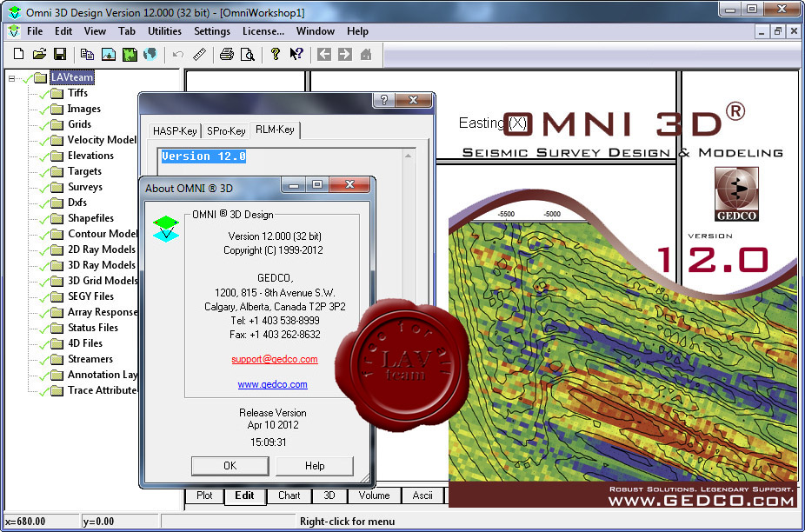Image resolution: width=805 pixels, height=532 pixels.
Task: Click the globe toolbar icon
Action: pos(150,54)
